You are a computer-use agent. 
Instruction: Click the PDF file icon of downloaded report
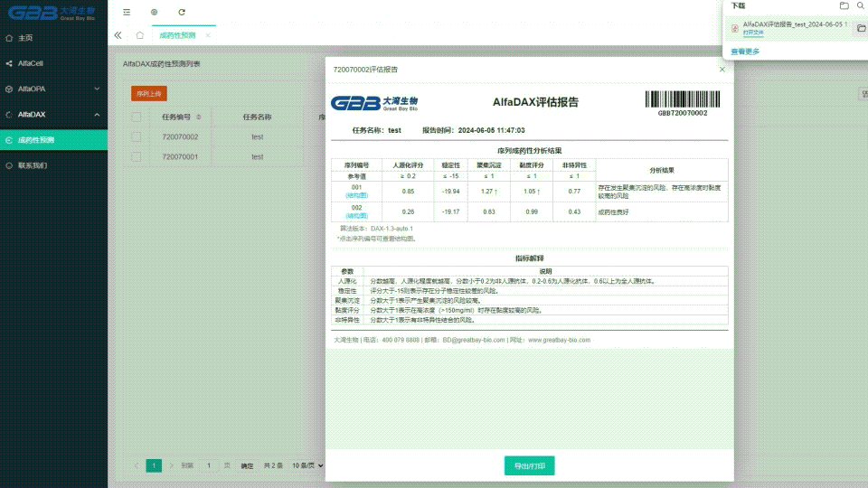click(734, 28)
